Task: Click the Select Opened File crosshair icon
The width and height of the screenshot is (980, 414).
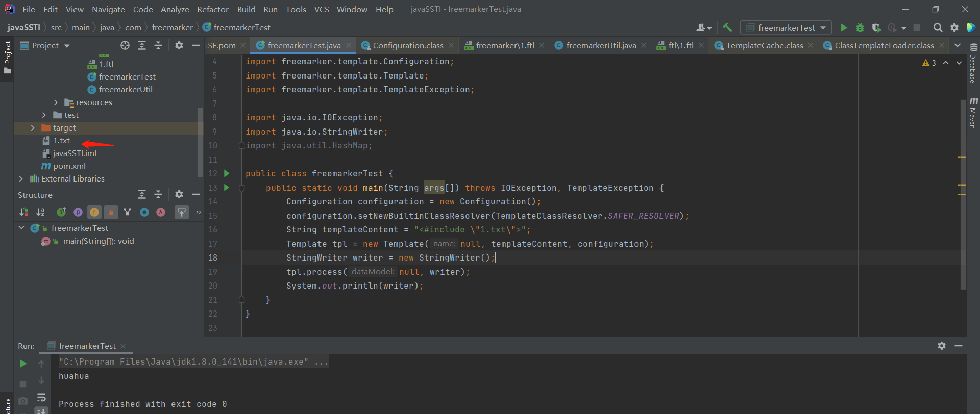Action: point(125,46)
